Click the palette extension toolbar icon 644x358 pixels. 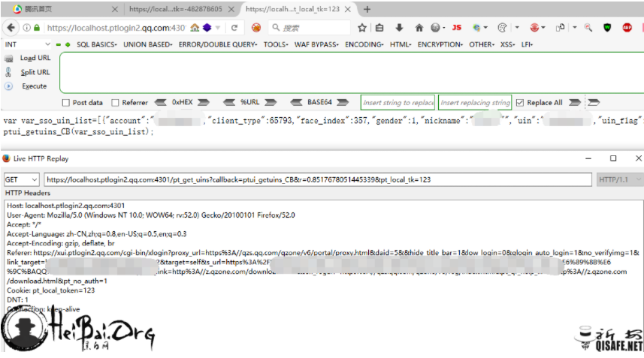[502, 28]
